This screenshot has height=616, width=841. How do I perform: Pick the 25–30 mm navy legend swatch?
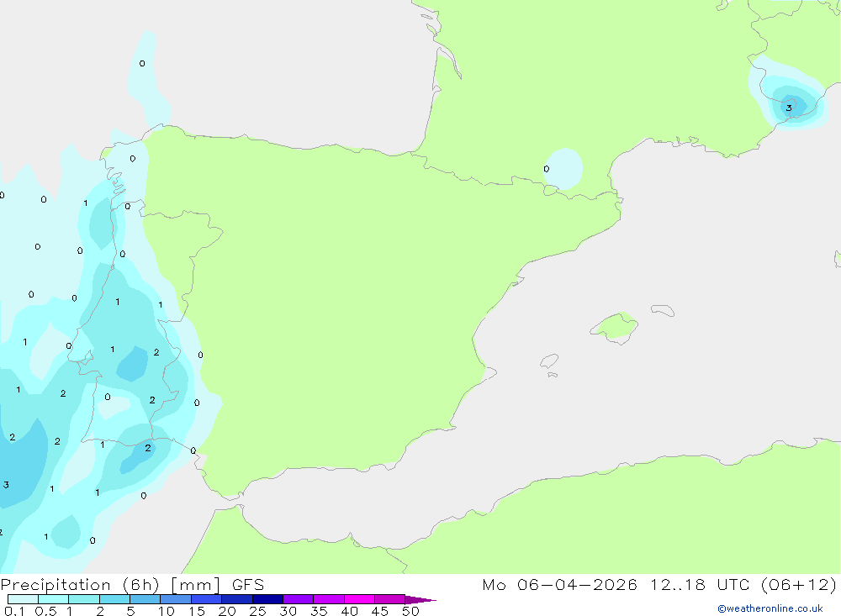(267, 599)
